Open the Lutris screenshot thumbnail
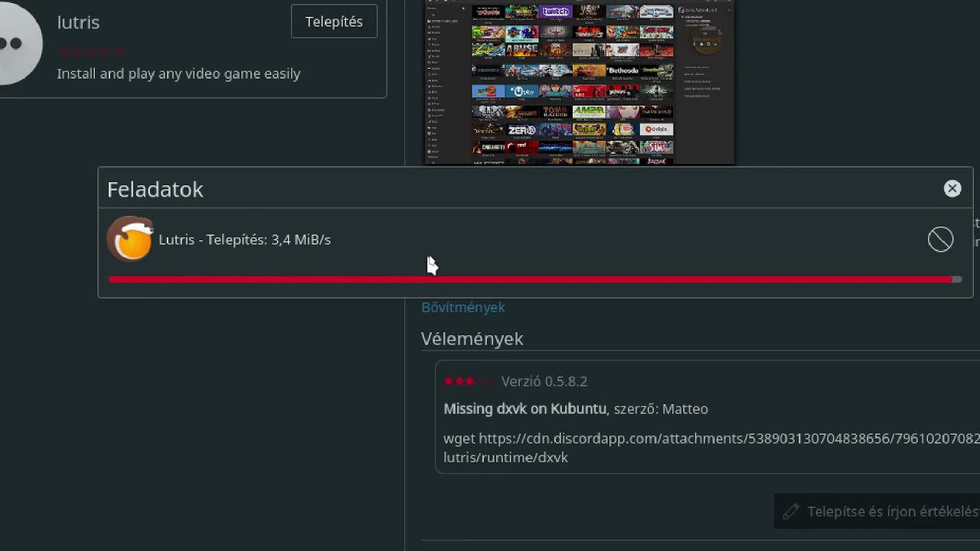Image resolution: width=980 pixels, height=551 pixels. coord(580,82)
